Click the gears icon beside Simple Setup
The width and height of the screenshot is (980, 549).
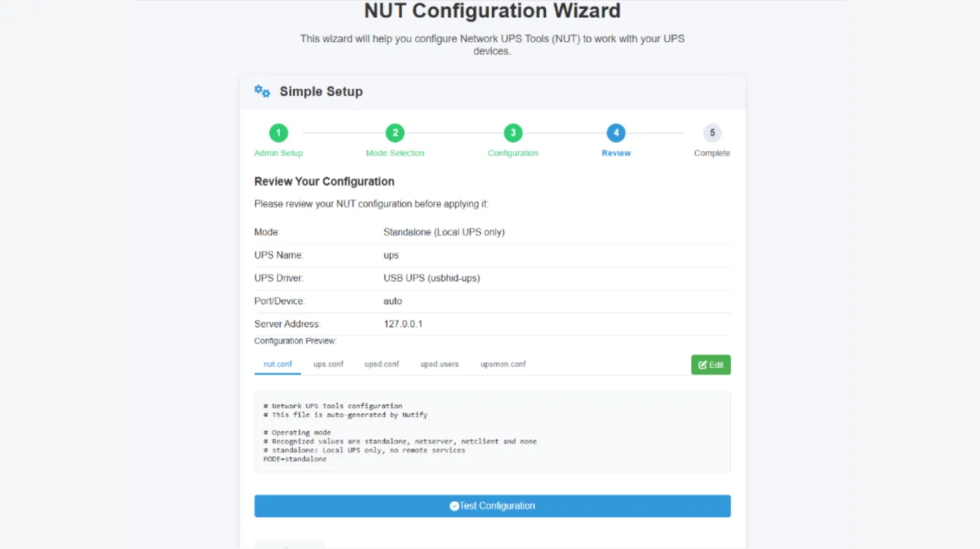pyautogui.click(x=262, y=91)
